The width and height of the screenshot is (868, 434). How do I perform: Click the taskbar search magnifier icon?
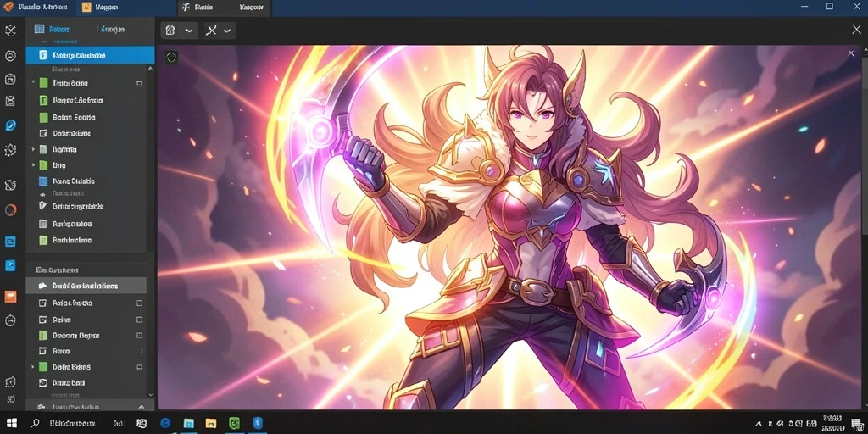[x=35, y=423]
